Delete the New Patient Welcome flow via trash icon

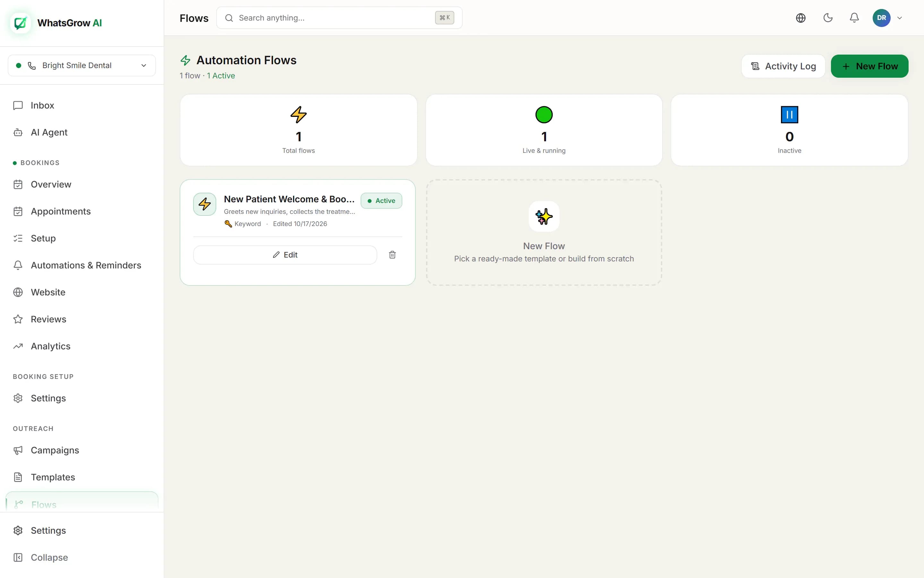click(x=392, y=255)
